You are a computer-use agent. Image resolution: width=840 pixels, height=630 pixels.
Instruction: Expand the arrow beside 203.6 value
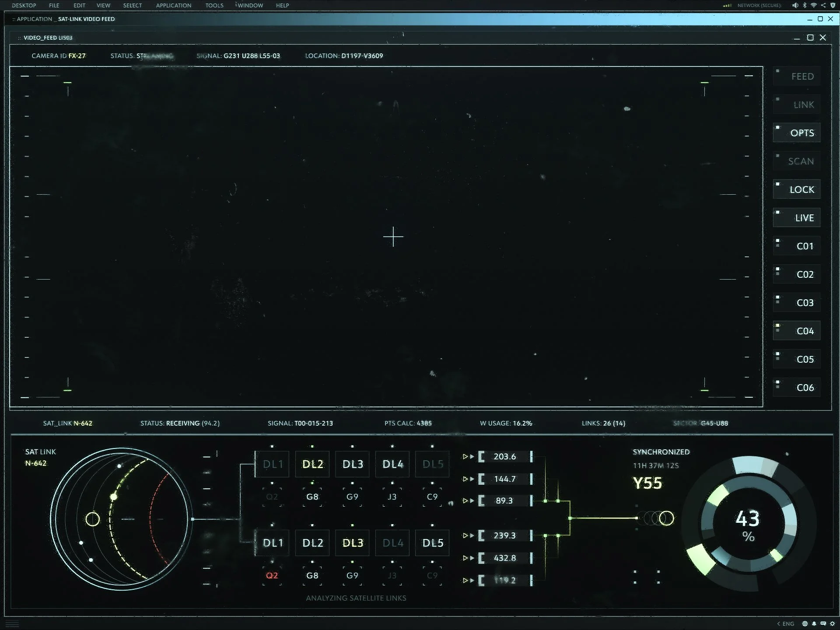tap(468, 457)
